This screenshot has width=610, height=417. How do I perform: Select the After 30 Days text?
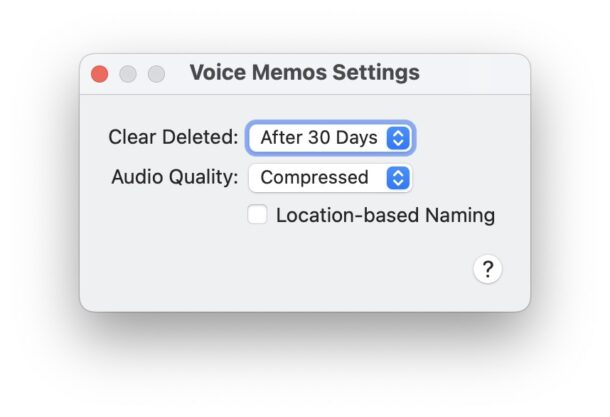click(x=318, y=138)
